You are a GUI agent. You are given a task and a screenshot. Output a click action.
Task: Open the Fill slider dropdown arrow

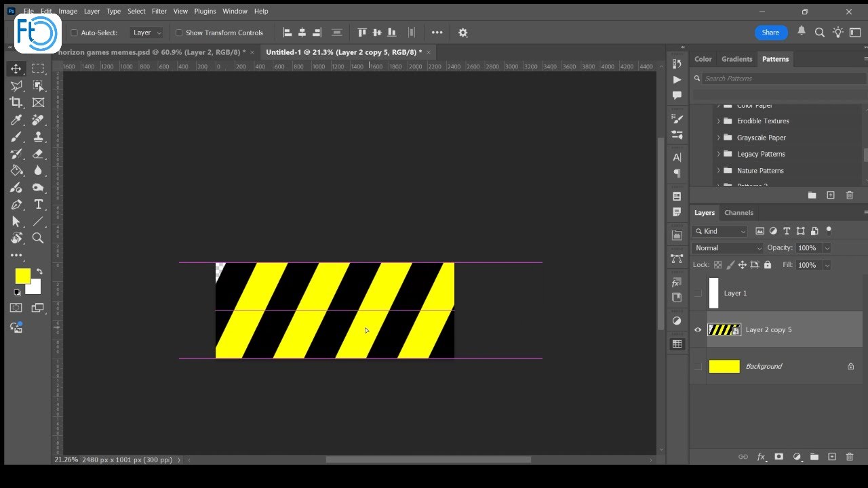[827, 265]
